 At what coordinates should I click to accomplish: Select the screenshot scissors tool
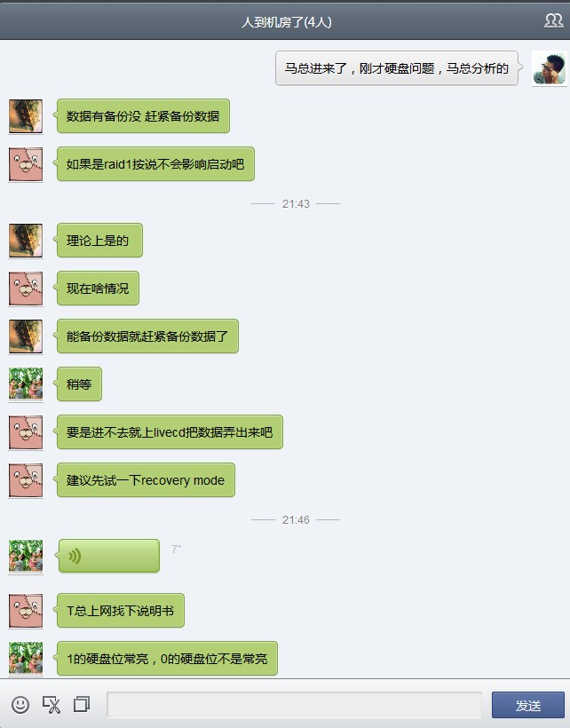point(51,705)
